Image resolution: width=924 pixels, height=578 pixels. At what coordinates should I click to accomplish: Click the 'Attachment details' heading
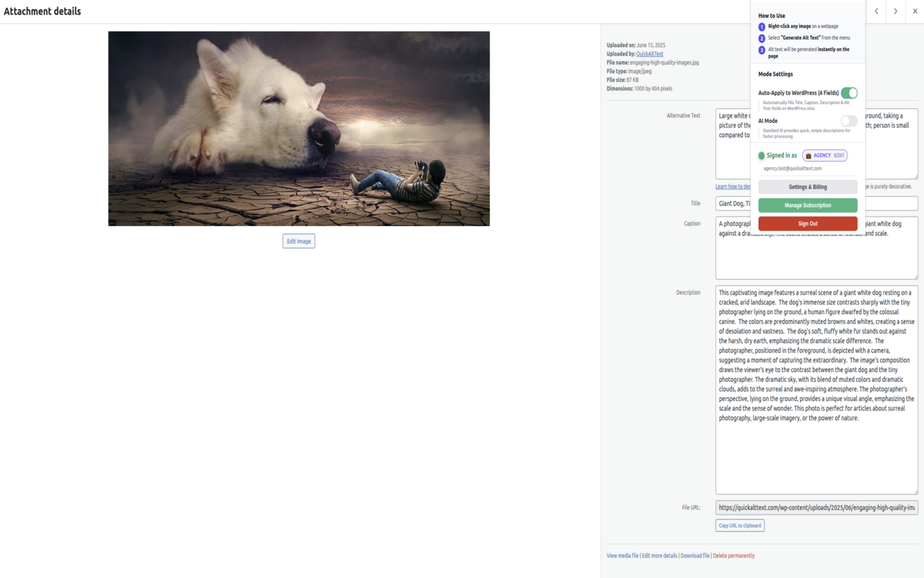tap(43, 12)
